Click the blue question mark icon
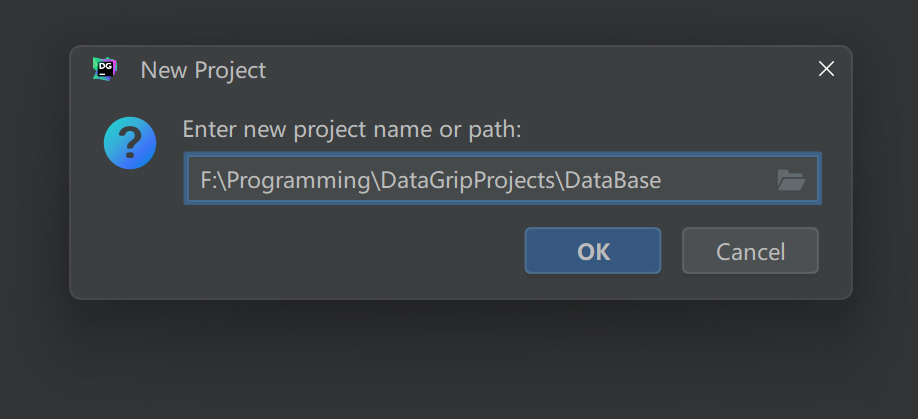 (x=130, y=143)
